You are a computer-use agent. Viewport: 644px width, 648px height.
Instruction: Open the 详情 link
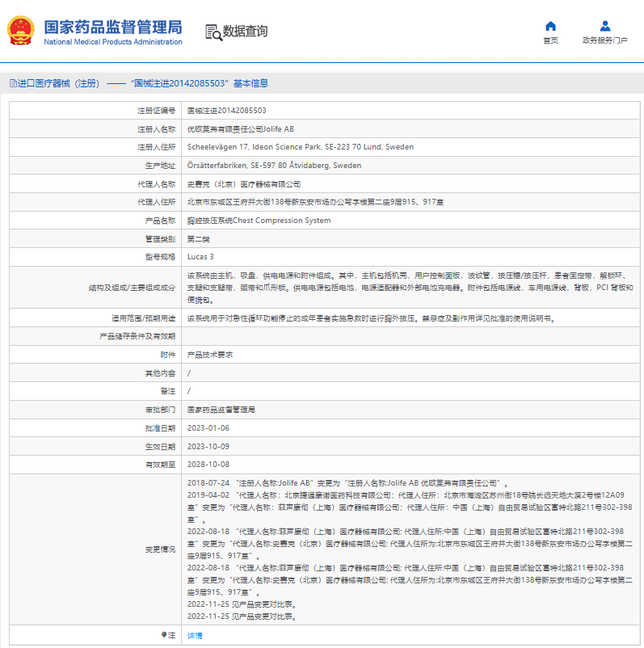pos(195,635)
